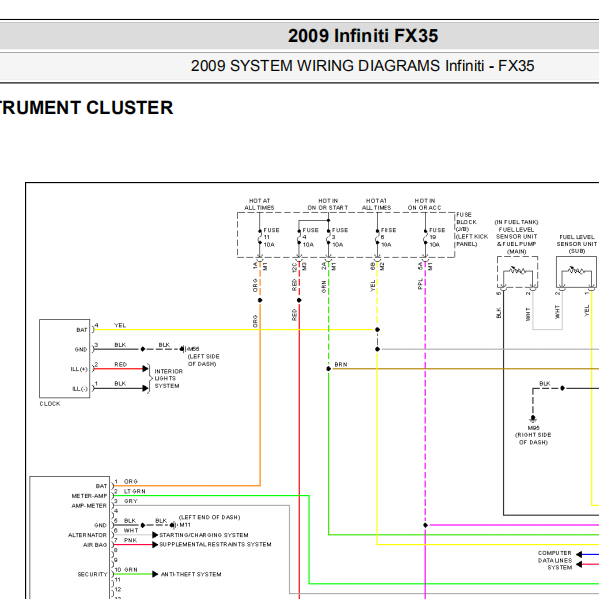Screen dimensions: 599x599
Task: Select the "HOT IN ON OR ACC" label
Action: (424, 204)
